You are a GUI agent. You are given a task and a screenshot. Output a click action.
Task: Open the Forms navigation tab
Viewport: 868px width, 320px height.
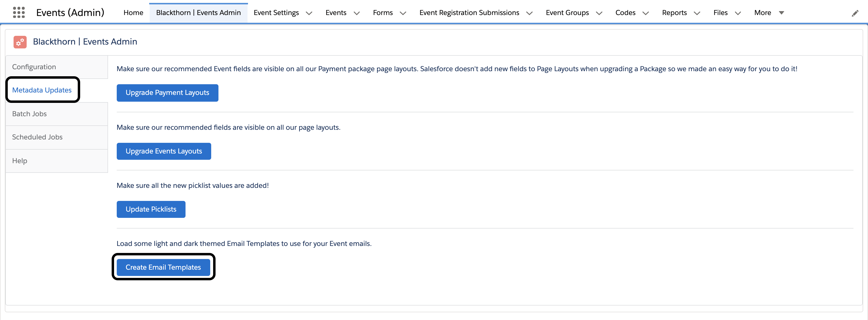[382, 13]
